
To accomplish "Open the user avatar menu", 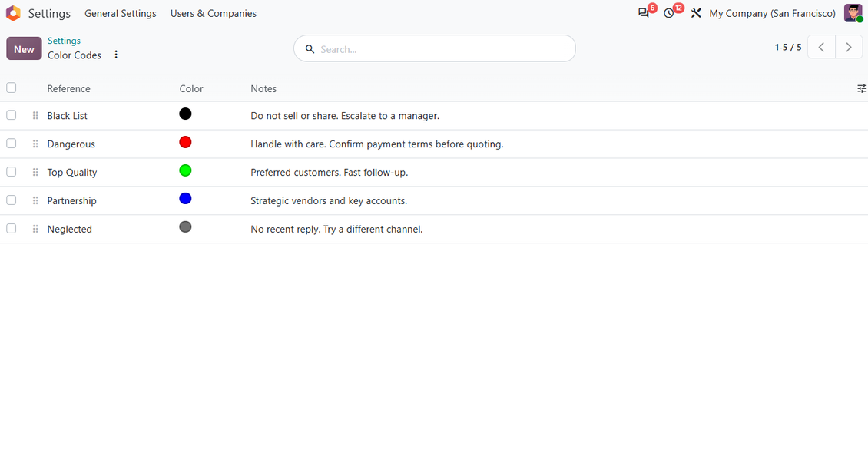I will pos(853,13).
